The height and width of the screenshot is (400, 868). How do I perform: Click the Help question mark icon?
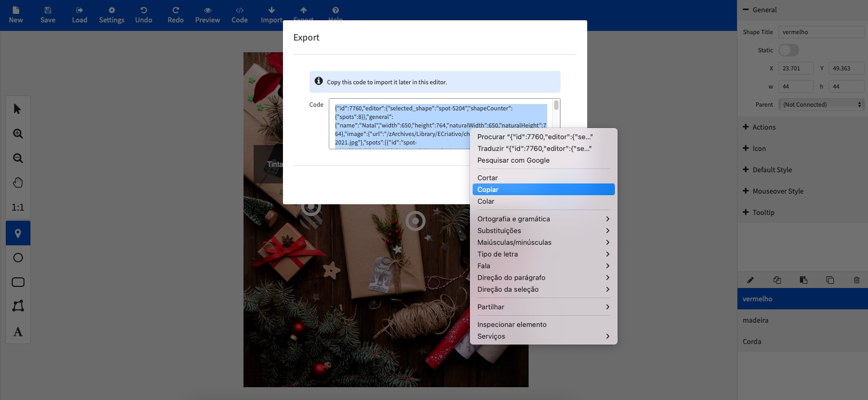(x=335, y=10)
